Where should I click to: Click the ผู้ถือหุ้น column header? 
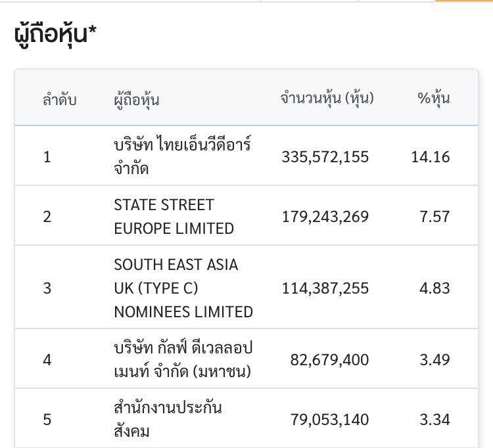click(137, 100)
